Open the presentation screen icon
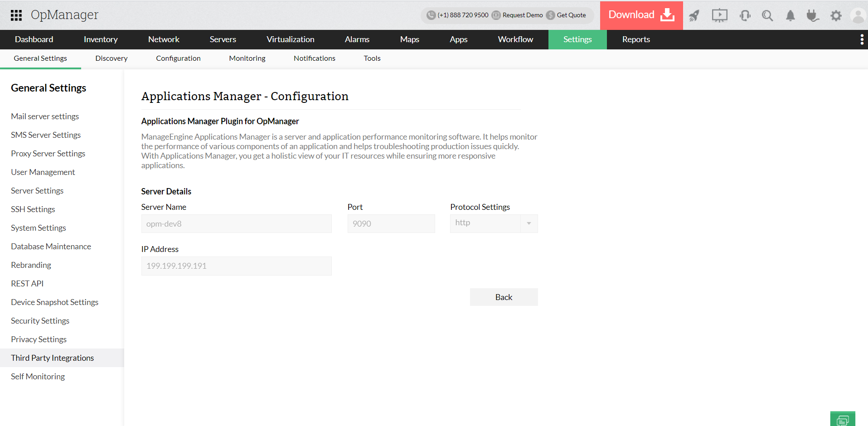868x426 pixels. 719,16
